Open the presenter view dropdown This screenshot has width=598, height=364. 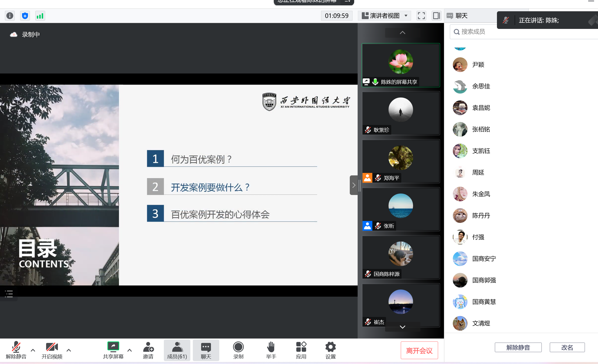point(384,16)
